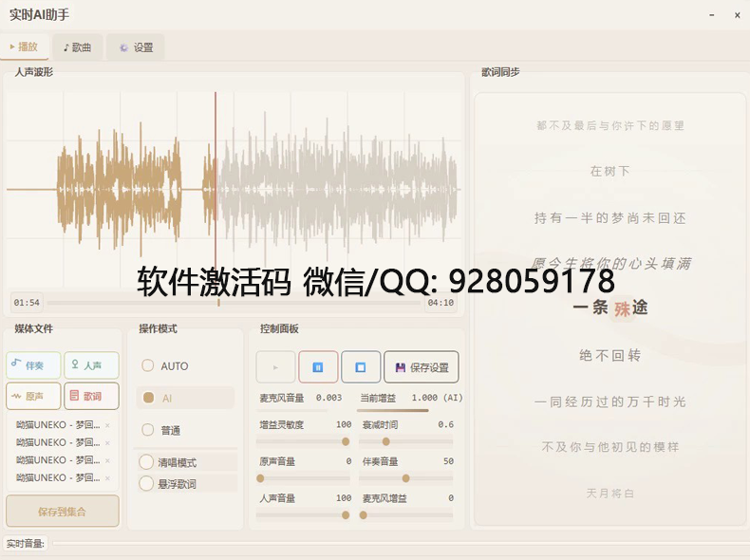The width and height of the screenshot is (750, 560).
Task: Click the 增益灵敏度 gain sensitivity slider
Action: pos(304,441)
